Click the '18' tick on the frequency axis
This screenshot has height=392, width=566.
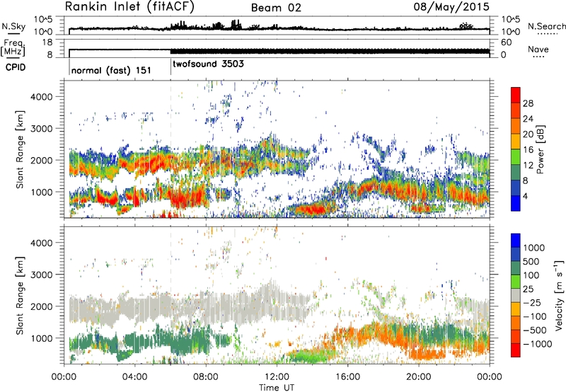(x=47, y=42)
